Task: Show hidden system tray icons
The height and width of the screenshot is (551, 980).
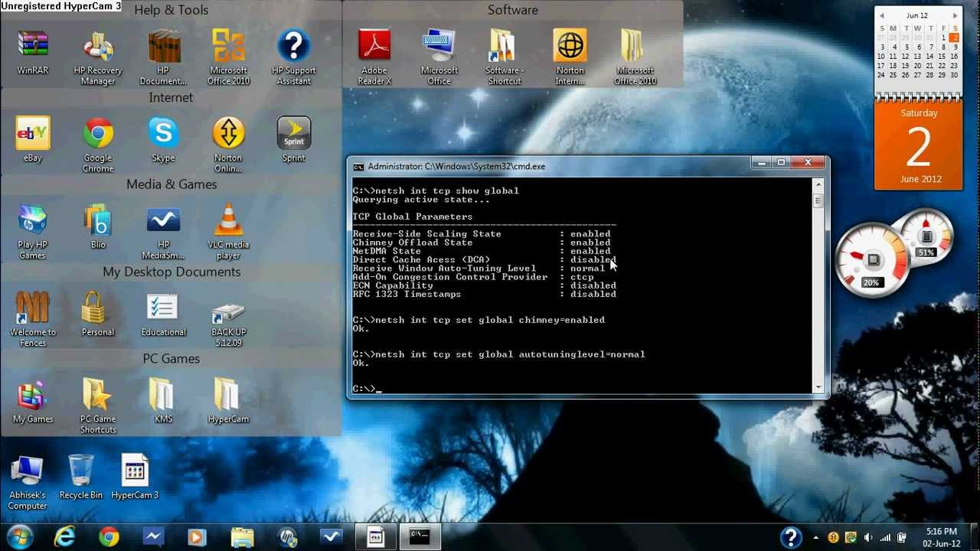Action: coord(816,537)
